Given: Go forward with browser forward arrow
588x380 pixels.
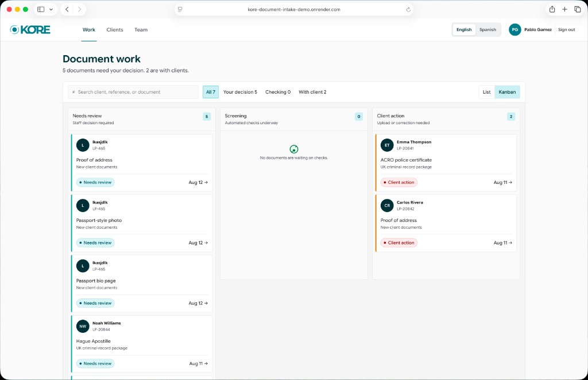Looking at the screenshot, I should [79, 9].
